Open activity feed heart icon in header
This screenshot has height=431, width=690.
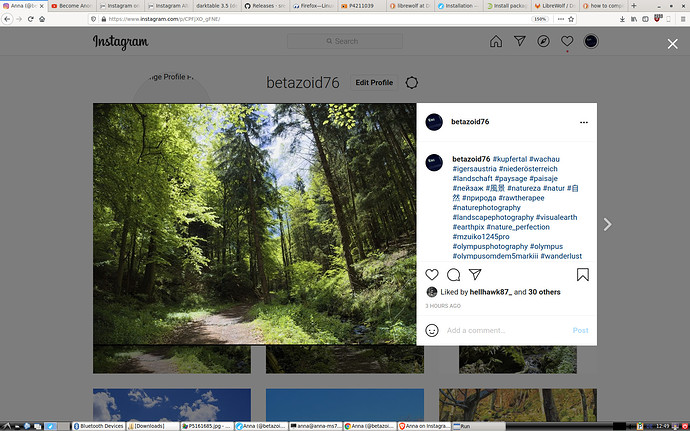[x=567, y=42]
